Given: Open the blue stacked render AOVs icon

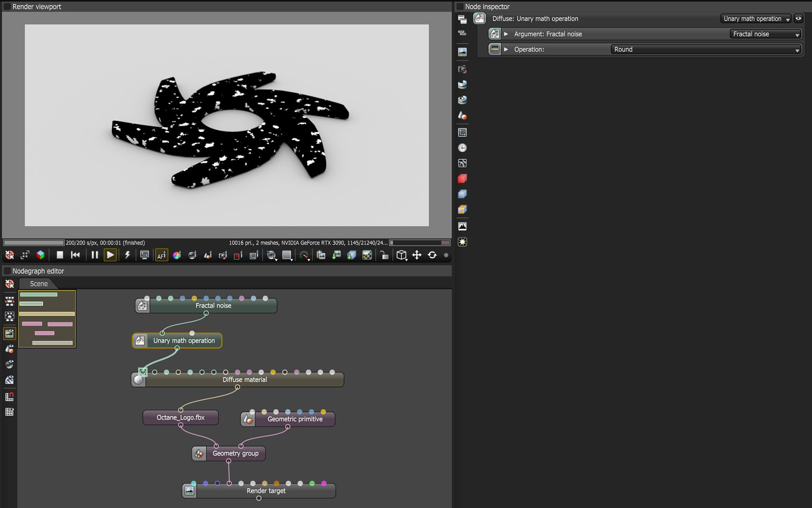Looking at the screenshot, I should (x=462, y=194).
